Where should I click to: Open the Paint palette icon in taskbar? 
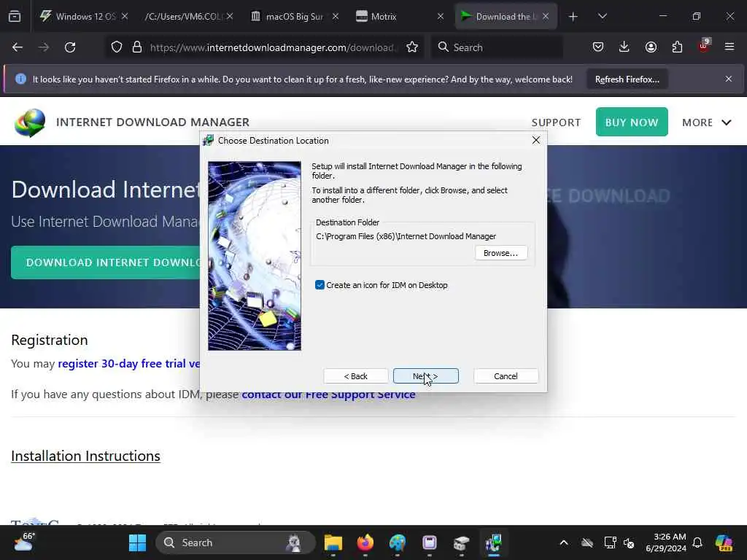click(x=398, y=542)
